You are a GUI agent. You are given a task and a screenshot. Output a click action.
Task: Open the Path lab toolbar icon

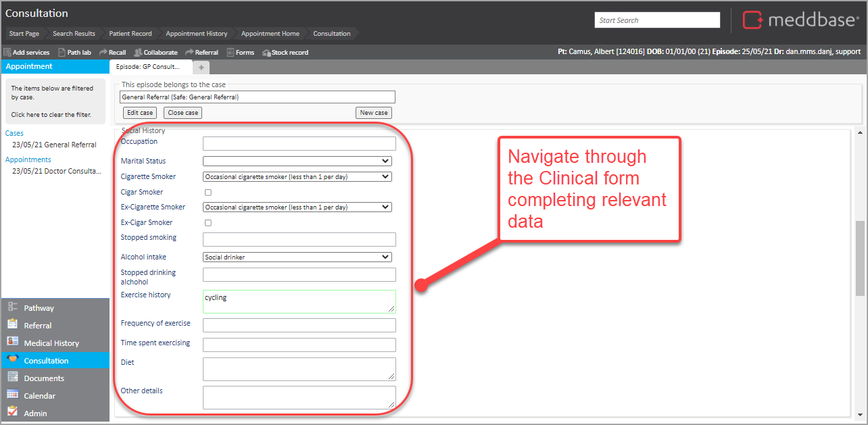click(x=62, y=52)
